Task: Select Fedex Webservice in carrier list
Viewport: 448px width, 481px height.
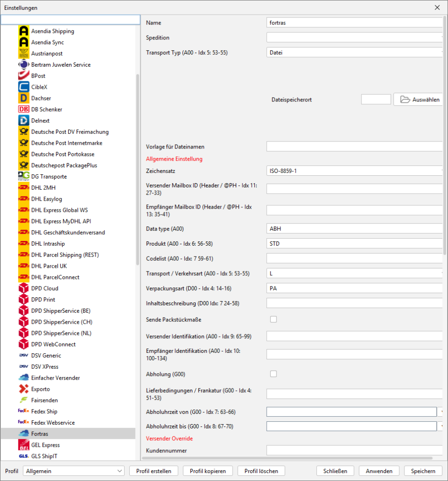Action: tap(53, 423)
